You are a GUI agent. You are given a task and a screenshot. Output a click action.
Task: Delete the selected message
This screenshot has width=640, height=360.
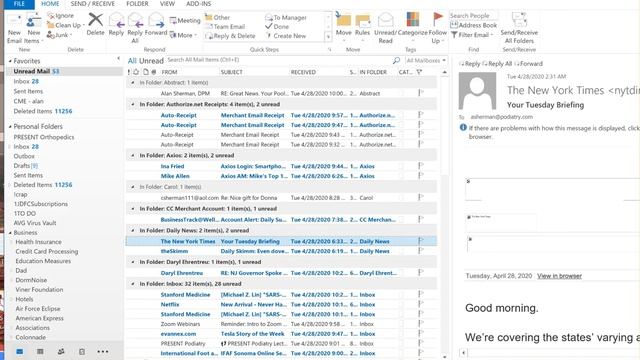pyautogui.click(x=96, y=24)
